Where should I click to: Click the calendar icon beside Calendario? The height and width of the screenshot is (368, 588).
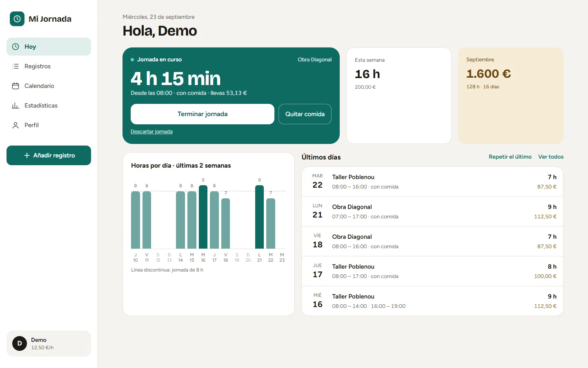pyautogui.click(x=16, y=86)
